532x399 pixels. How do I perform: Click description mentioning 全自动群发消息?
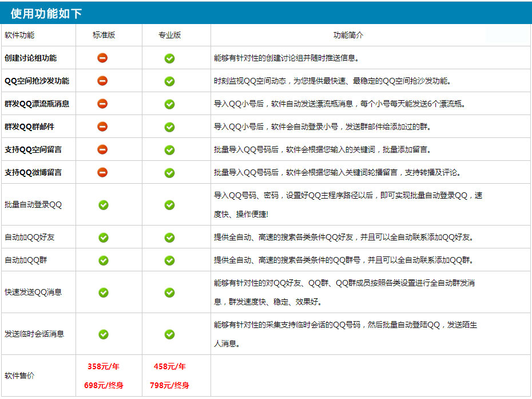point(344,293)
